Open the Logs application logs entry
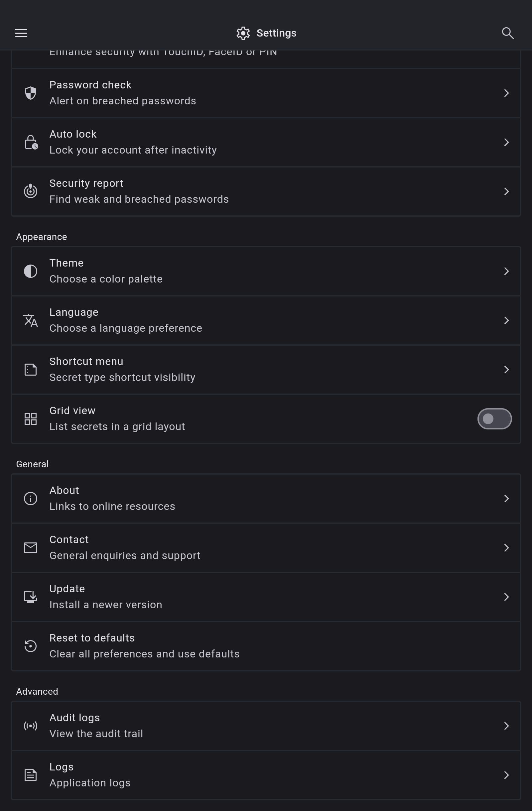Image resolution: width=532 pixels, height=811 pixels. pyautogui.click(x=266, y=775)
